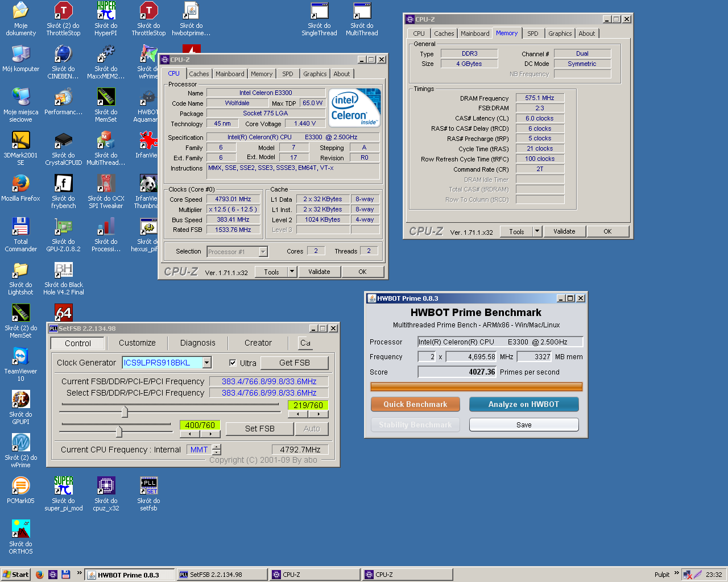The width and height of the screenshot is (728, 582).
Task: Click left arrow below 400/760 value
Action: 189,434
